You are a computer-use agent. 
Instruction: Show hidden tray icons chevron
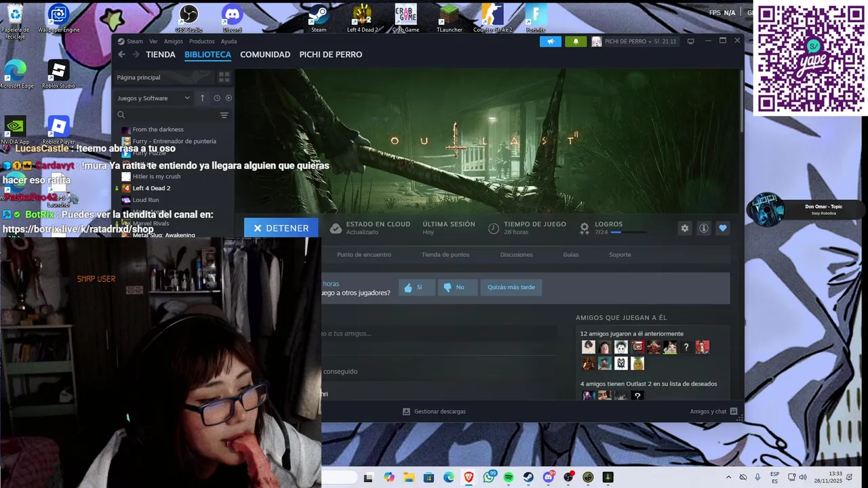pyautogui.click(x=728, y=477)
